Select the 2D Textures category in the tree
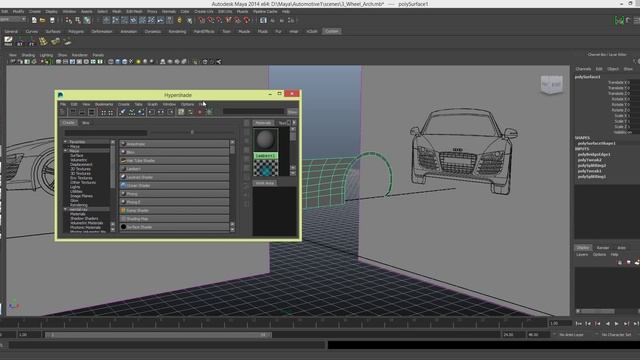 click(x=80, y=169)
